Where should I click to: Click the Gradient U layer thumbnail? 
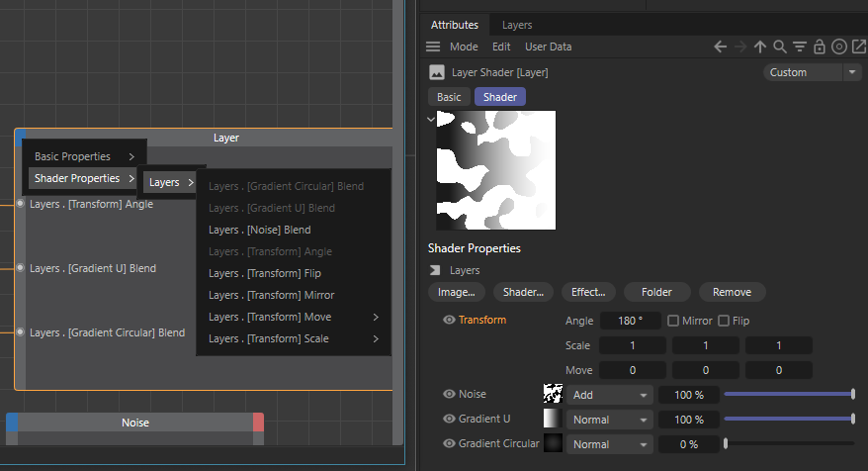[553, 419]
